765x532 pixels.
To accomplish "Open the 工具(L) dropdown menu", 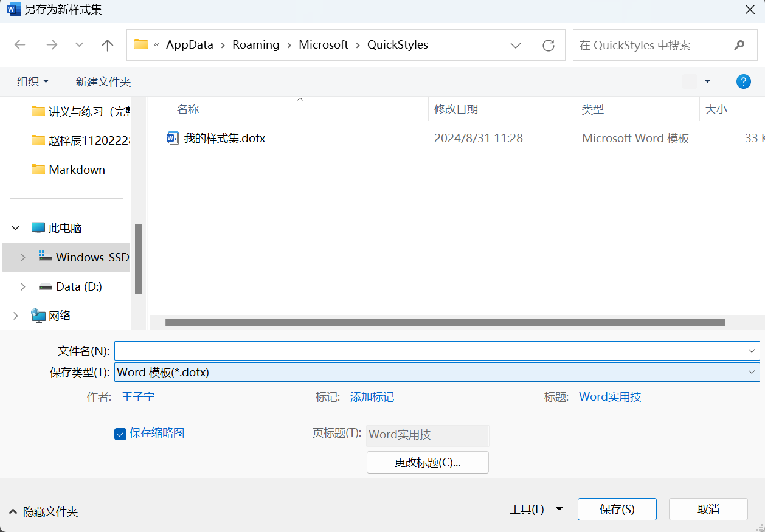I will click(536, 510).
